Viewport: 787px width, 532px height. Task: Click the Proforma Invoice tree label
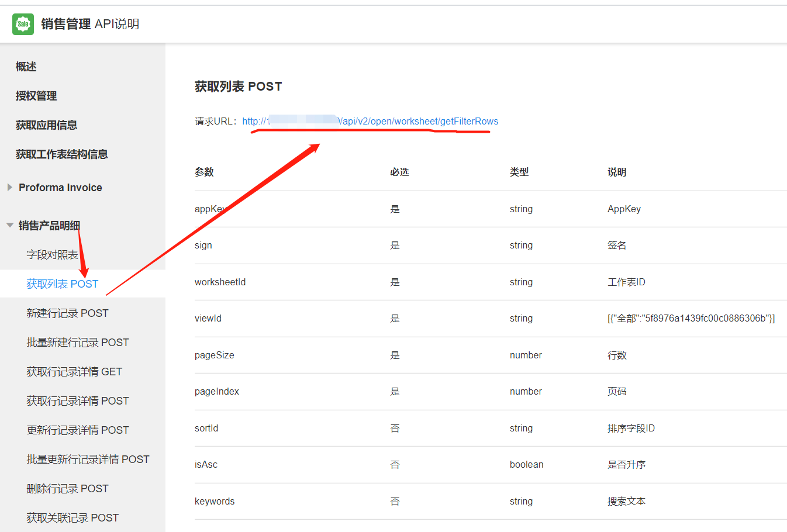pos(60,188)
